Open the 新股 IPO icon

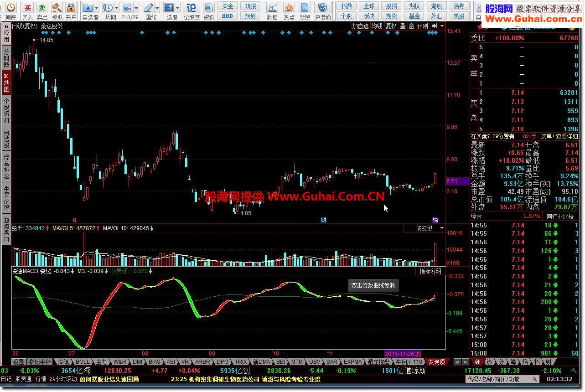pos(305,8)
